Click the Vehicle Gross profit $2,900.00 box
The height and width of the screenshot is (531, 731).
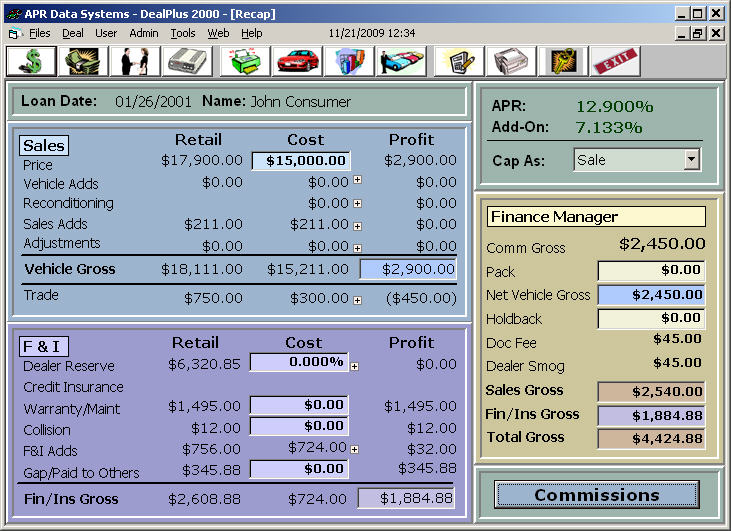tap(408, 269)
